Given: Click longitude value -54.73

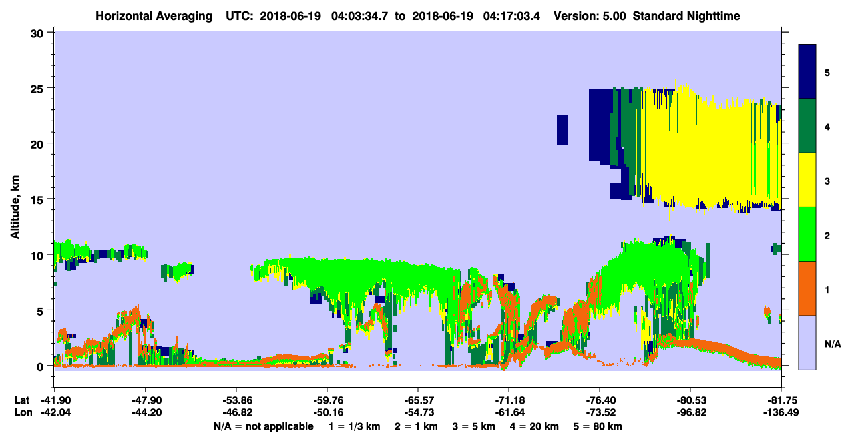Looking at the screenshot, I should pos(418,412).
